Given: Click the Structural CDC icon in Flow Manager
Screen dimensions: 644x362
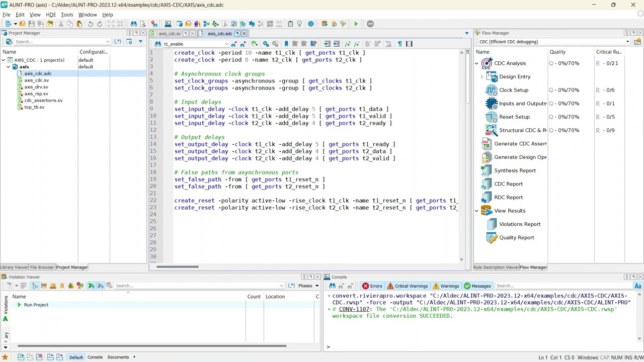Looking at the screenshot, I should (491, 130).
